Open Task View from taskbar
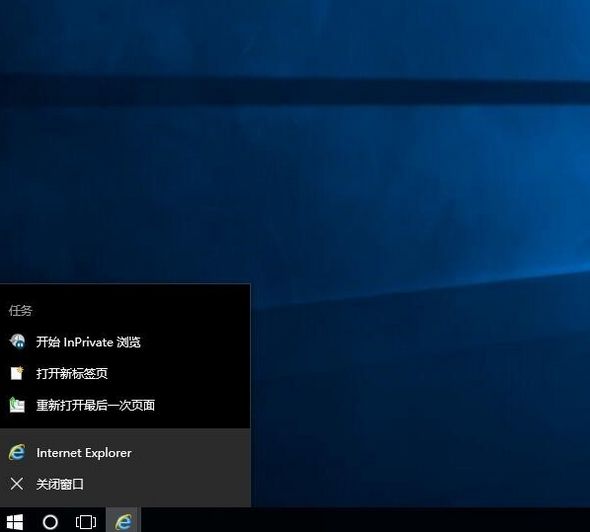 pos(86,522)
